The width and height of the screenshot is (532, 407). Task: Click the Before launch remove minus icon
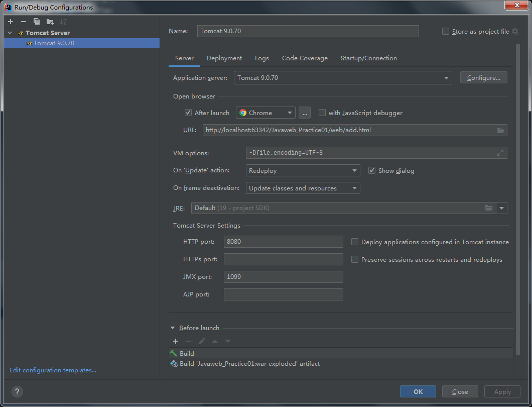(x=189, y=341)
